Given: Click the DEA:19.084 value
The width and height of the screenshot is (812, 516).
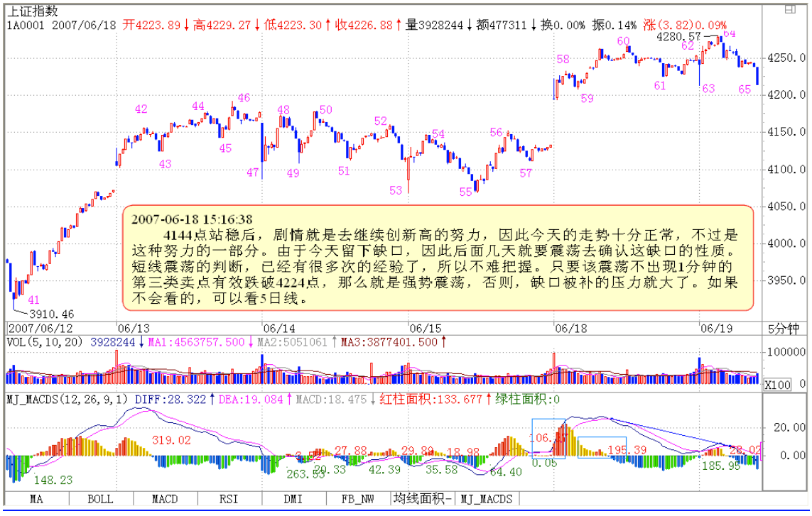Looking at the screenshot, I should 251,400.
